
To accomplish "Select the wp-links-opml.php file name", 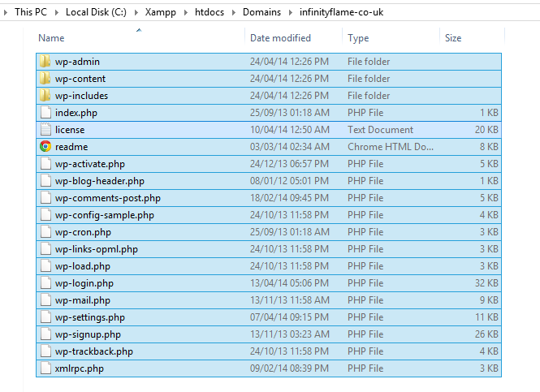I will coord(97,249).
